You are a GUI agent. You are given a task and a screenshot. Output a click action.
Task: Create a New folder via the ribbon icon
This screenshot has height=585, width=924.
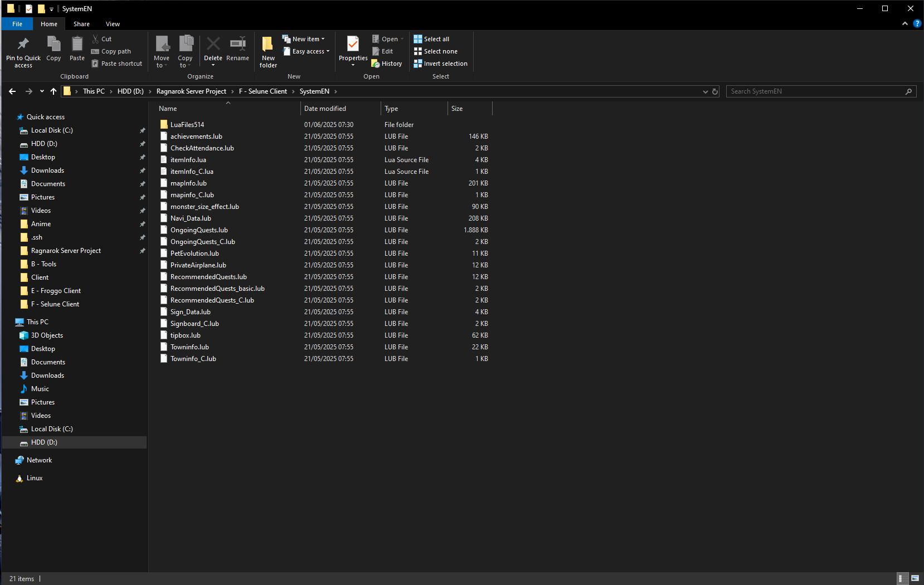point(268,44)
